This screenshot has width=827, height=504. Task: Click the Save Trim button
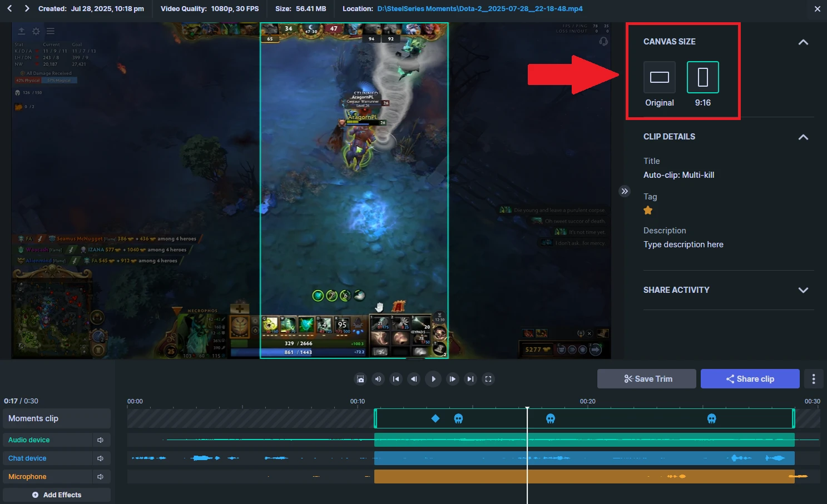[647, 379]
